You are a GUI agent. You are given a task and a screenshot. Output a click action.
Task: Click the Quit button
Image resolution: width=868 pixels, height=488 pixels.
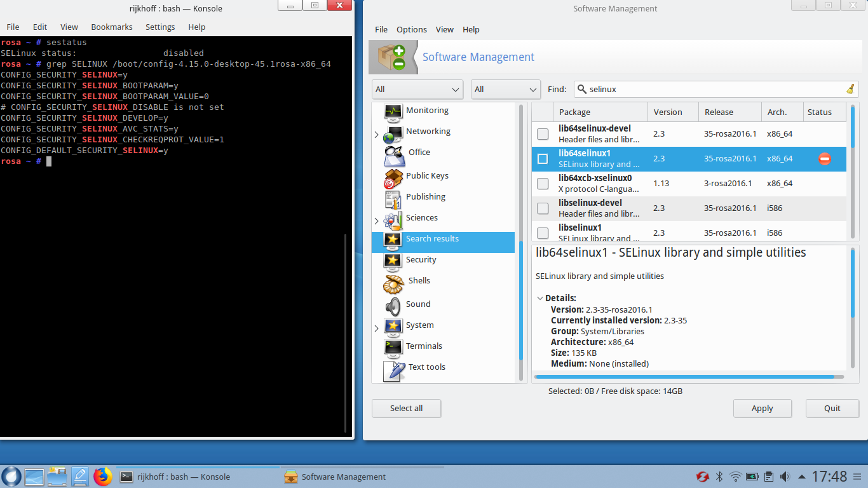[832, 408]
